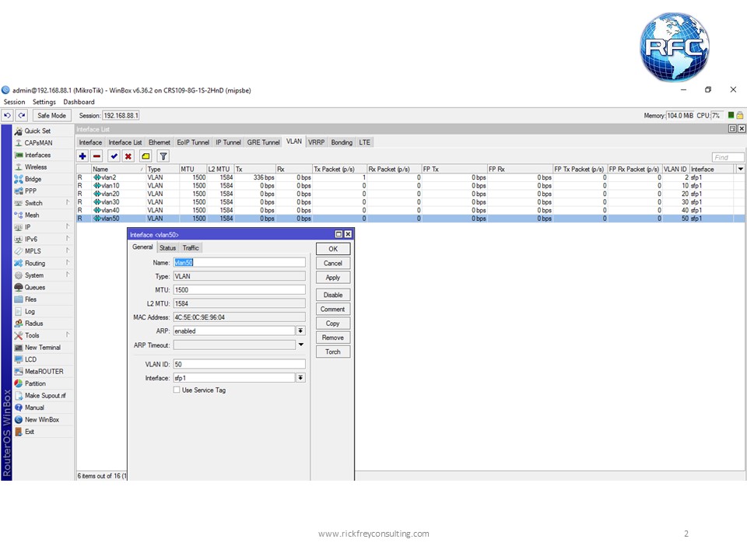Image resolution: width=747 pixels, height=560 pixels.
Task: Open the Interface dropdown showing sfp1
Action: [300, 377]
